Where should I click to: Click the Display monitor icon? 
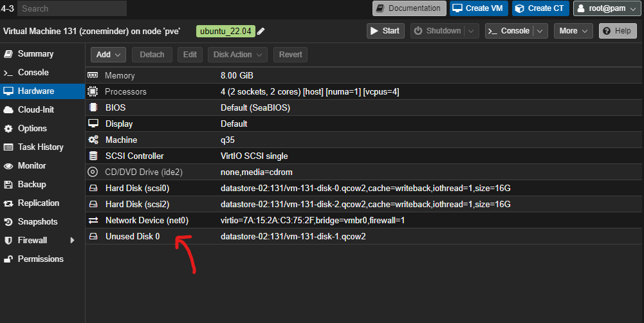(x=93, y=124)
